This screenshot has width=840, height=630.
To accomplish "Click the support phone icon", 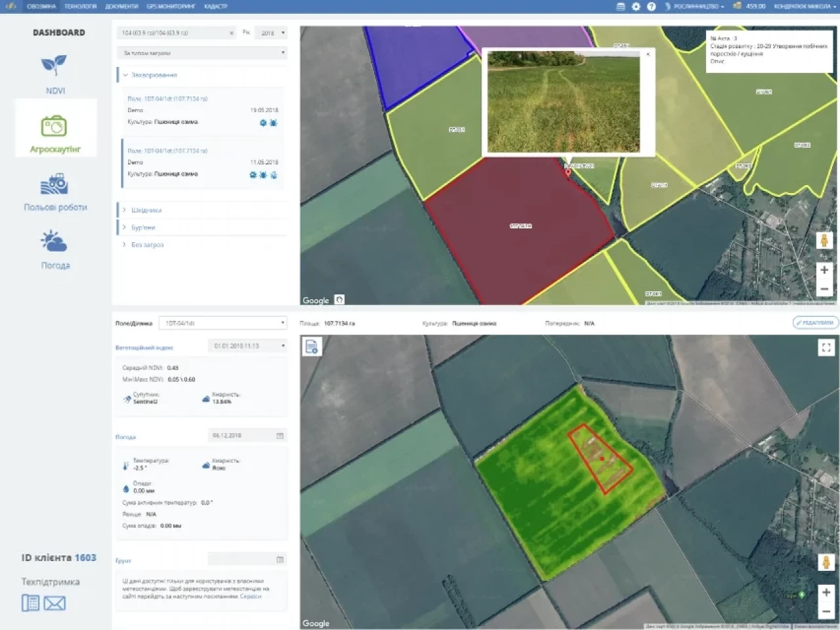I will coord(30,603).
